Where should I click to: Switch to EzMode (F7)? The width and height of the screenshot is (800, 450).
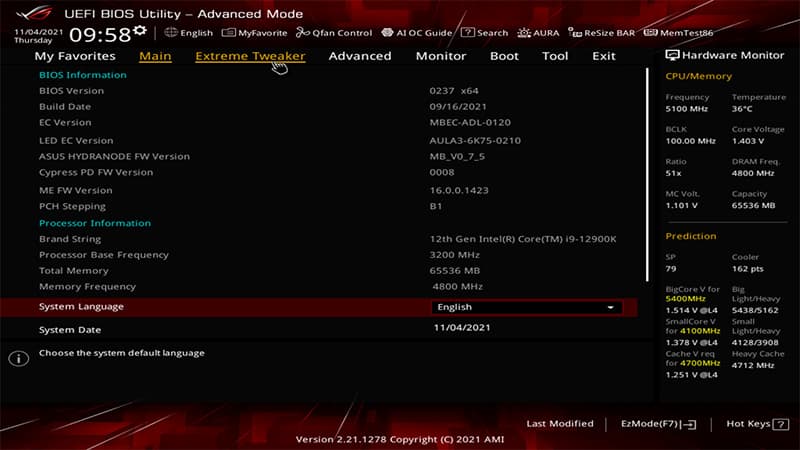tap(658, 424)
